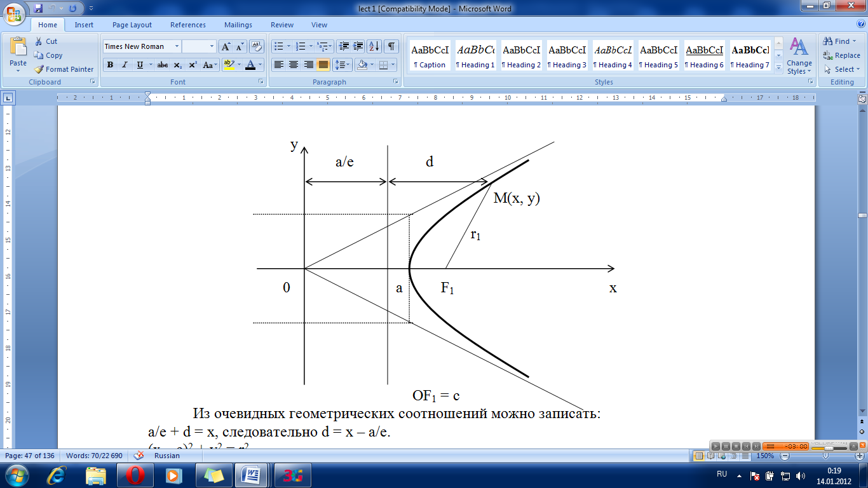Switch to the Insert tab
Image resolution: width=868 pixels, height=488 pixels.
(x=84, y=25)
